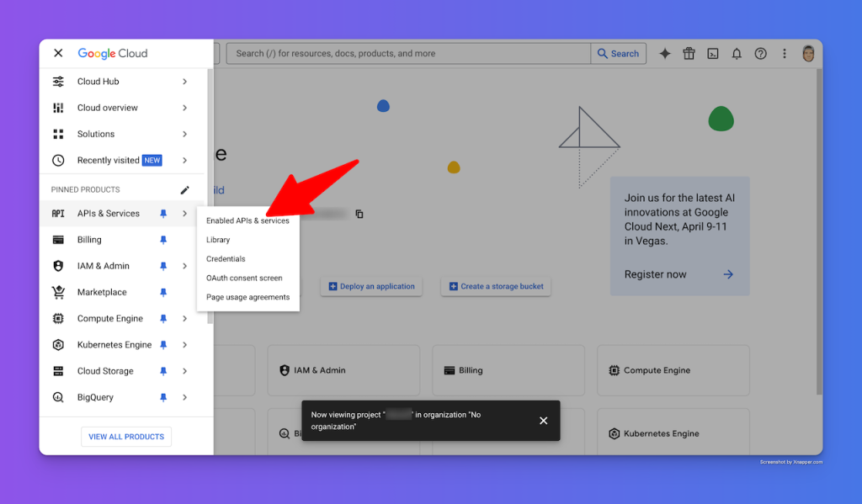Screen dimensions: 862x504
Task: Expand the Recently visited submenu chevron
Action: pyautogui.click(x=184, y=161)
